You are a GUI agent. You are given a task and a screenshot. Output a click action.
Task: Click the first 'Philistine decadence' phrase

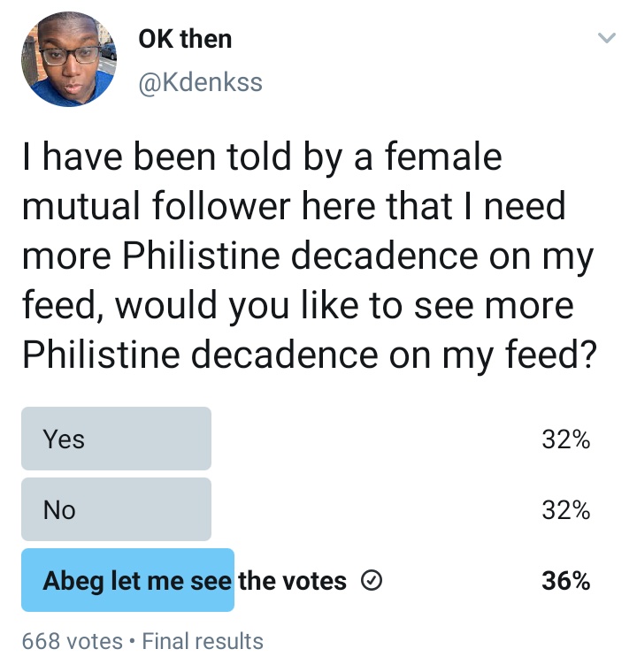tap(301, 256)
